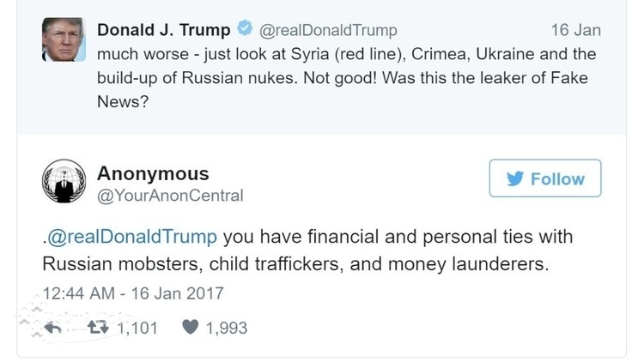Click the grey @realDonaldTrump handle in the top tweet header

pyautogui.click(x=328, y=30)
